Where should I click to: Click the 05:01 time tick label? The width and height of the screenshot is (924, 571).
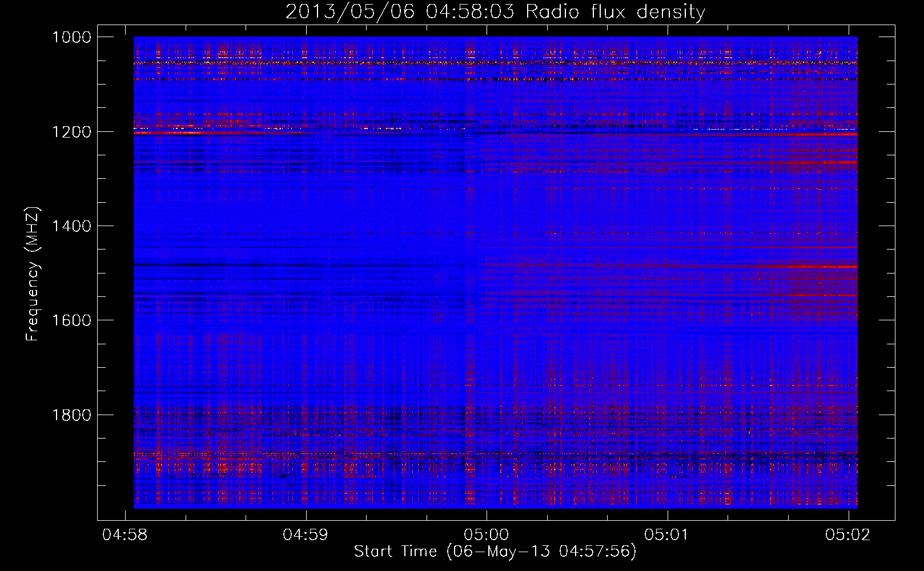click(667, 535)
